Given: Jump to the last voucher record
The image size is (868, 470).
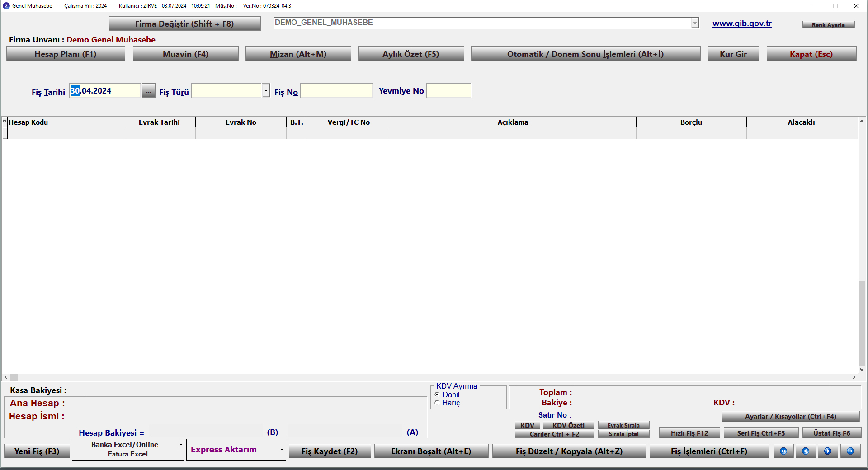Looking at the screenshot, I should [850, 451].
